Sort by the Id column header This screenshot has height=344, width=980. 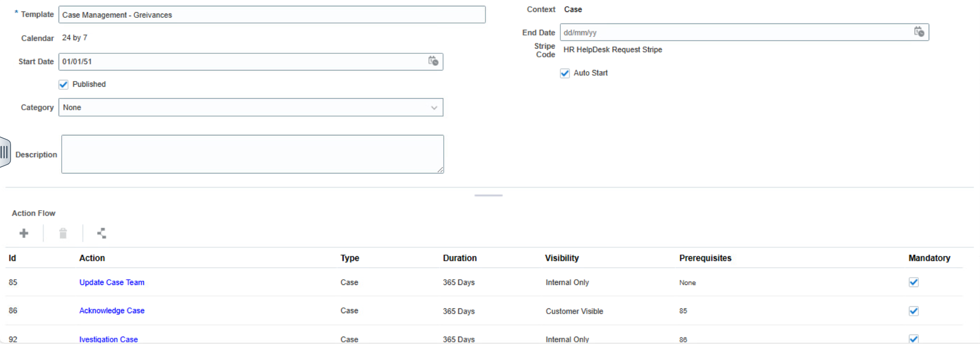point(13,258)
